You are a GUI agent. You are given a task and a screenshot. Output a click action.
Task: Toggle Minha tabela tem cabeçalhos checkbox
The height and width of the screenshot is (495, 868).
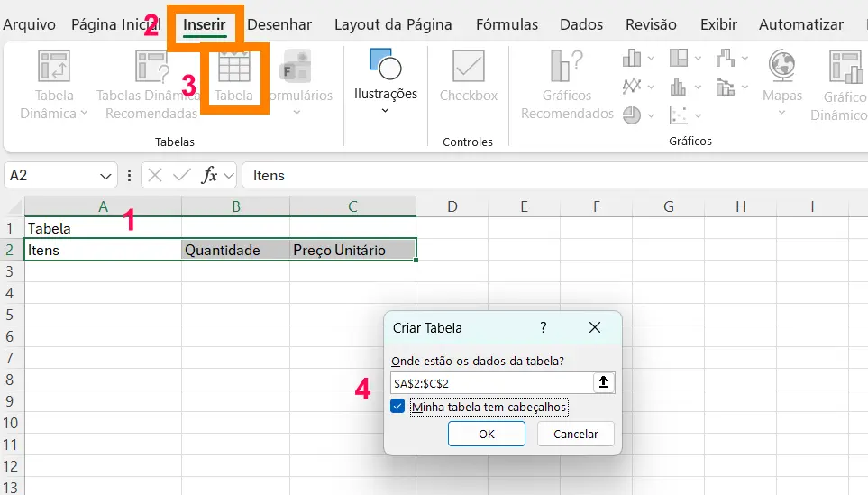coord(397,406)
